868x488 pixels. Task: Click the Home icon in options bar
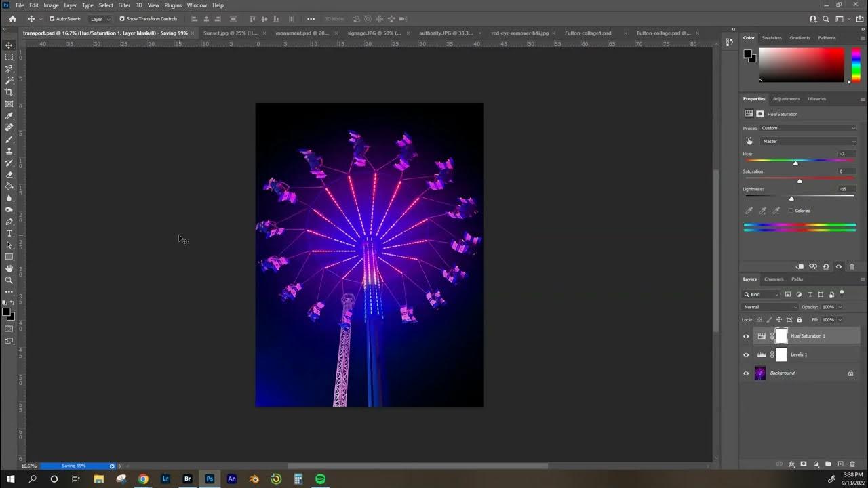point(12,19)
